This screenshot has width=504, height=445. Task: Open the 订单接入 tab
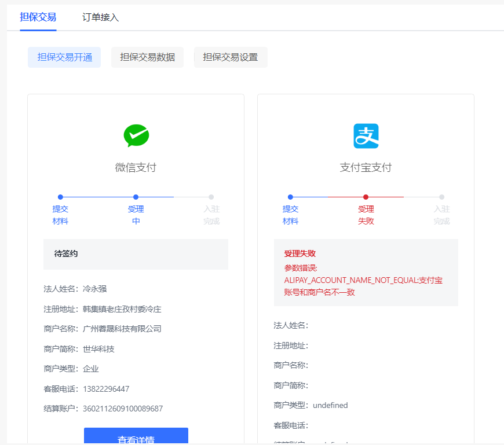tap(100, 17)
